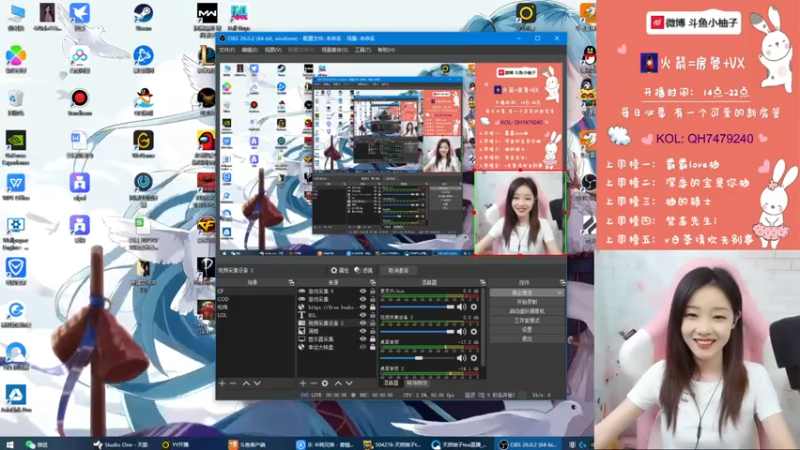
Task: Open the Recycle Bin on desktop
Action: pos(16,102)
